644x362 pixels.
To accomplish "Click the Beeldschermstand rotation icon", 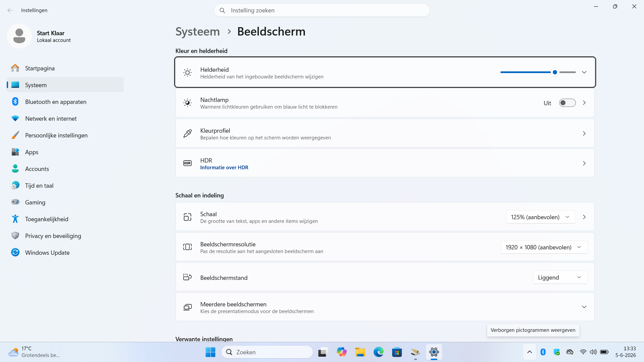I will [187, 277].
